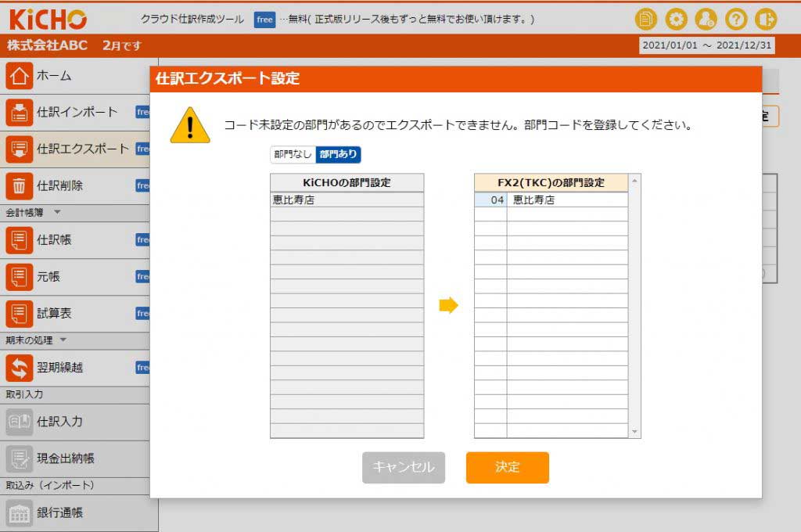Open 仕訳エクスポート menu label

pos(83,149)
